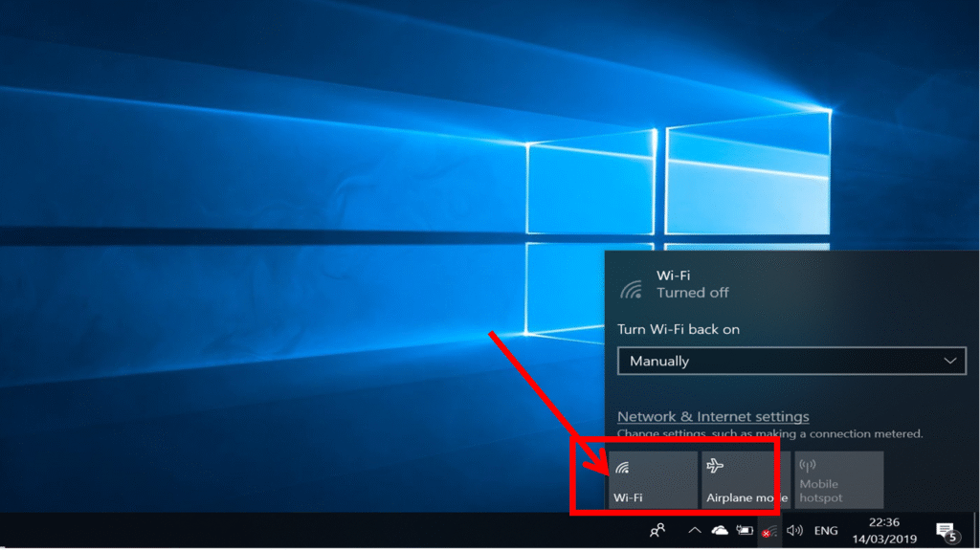Click the Wi-Fi signal icon in flyout header
This screenshot has height=551, width=980.
point(632,288)
